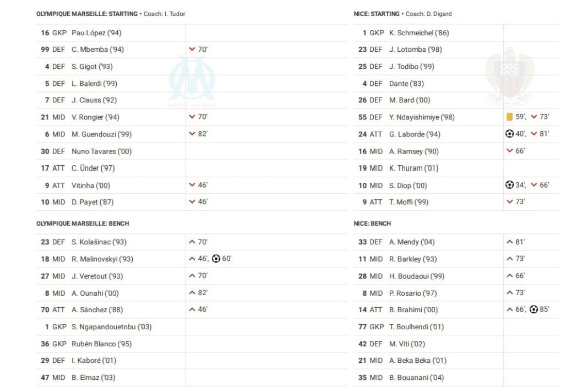The width and height of the screenshot is (588, 392).
Task: Click Brahimi's goal ball icon at 85'
Action: click(x=533, y=309)
